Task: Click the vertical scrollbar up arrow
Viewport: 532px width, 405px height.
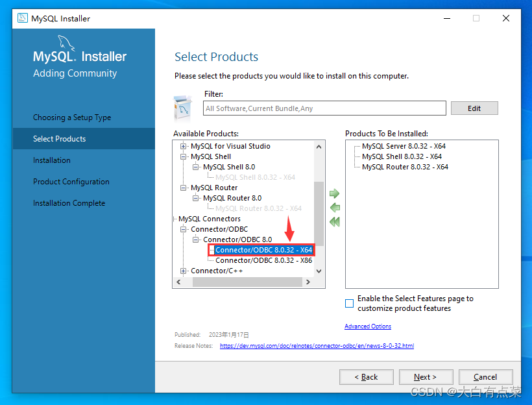Action: coord(319,147)
